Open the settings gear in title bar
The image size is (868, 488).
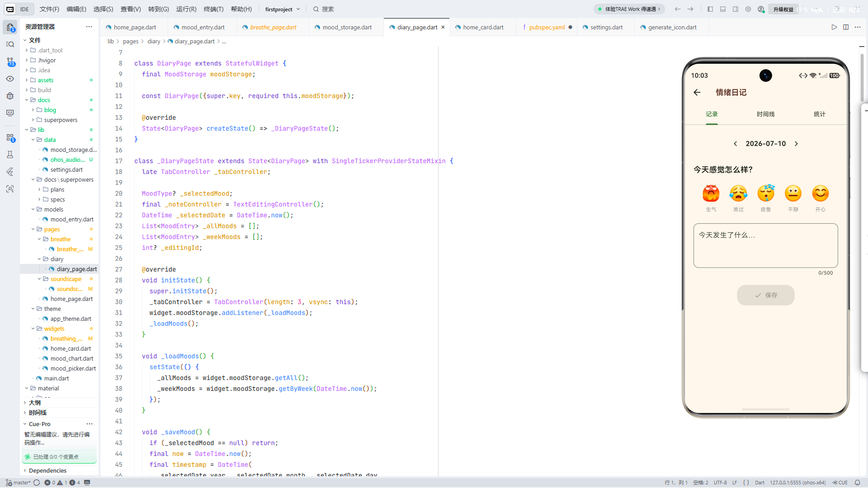[748, 9]
